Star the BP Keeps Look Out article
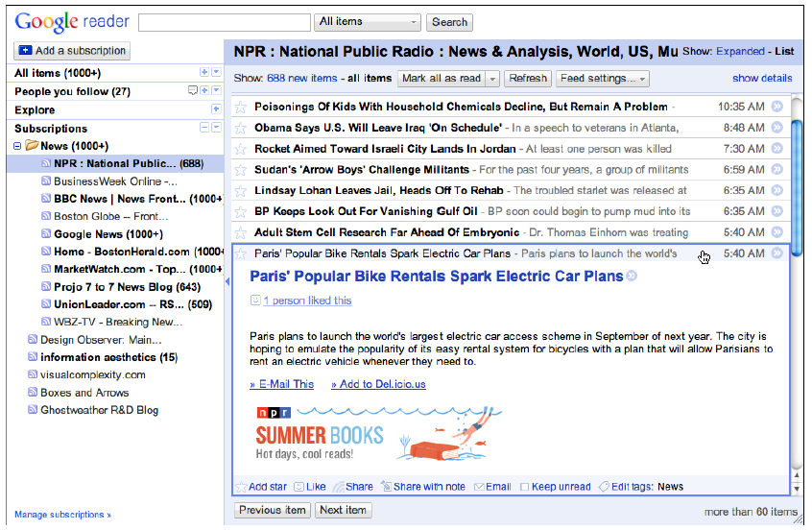The image size is (812, 530). click(x=240, y=212)
